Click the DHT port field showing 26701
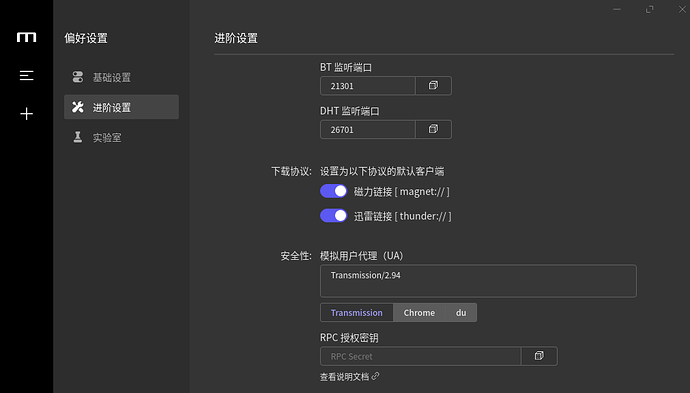Viewport: 690px width, 393px height. [368, 129]
